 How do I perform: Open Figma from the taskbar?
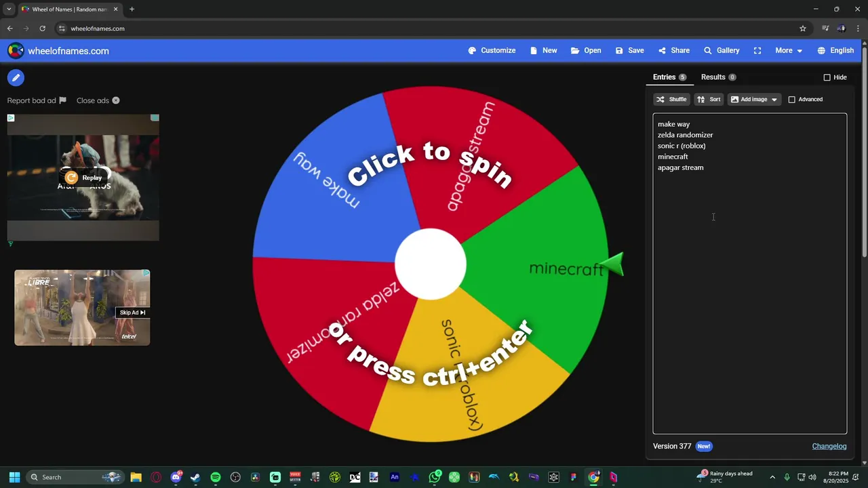(574, 477)
